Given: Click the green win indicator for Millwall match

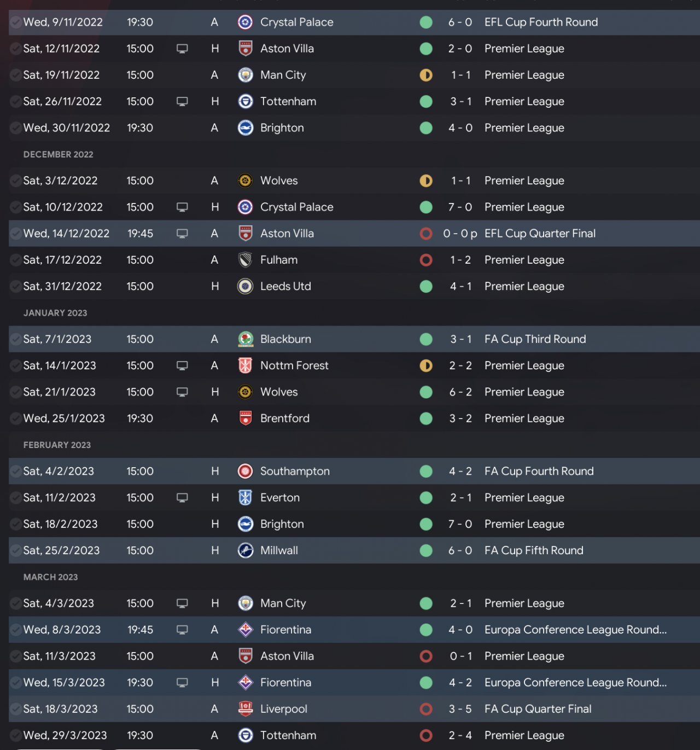Looking at the screenshot, I should [426, 550].
